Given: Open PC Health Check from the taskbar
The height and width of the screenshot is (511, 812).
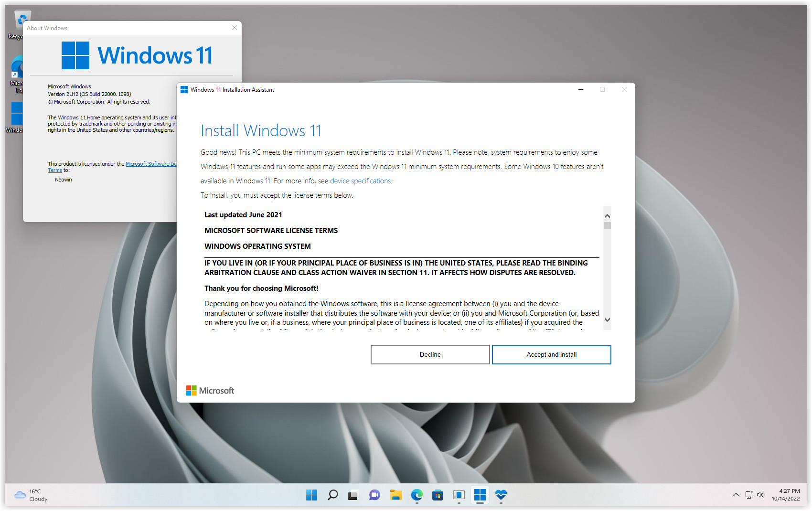Looking at the screenshot, I should 501,495.
